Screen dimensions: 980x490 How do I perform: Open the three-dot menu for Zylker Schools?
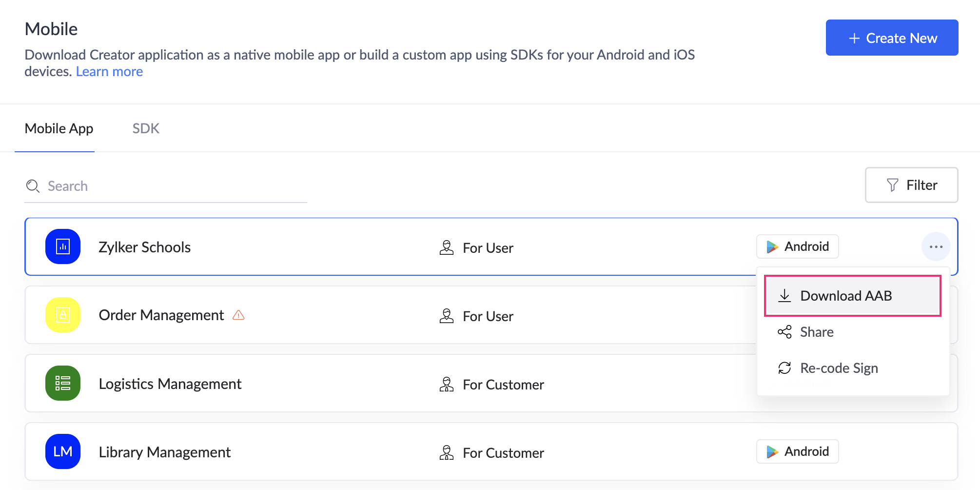936,247
